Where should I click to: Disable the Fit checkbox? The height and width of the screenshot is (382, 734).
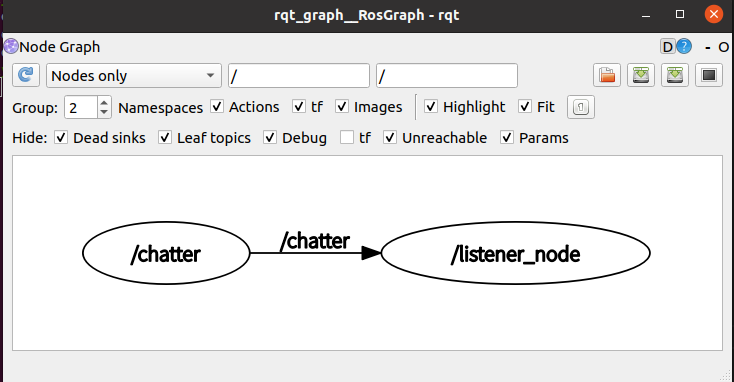[525, 107]
